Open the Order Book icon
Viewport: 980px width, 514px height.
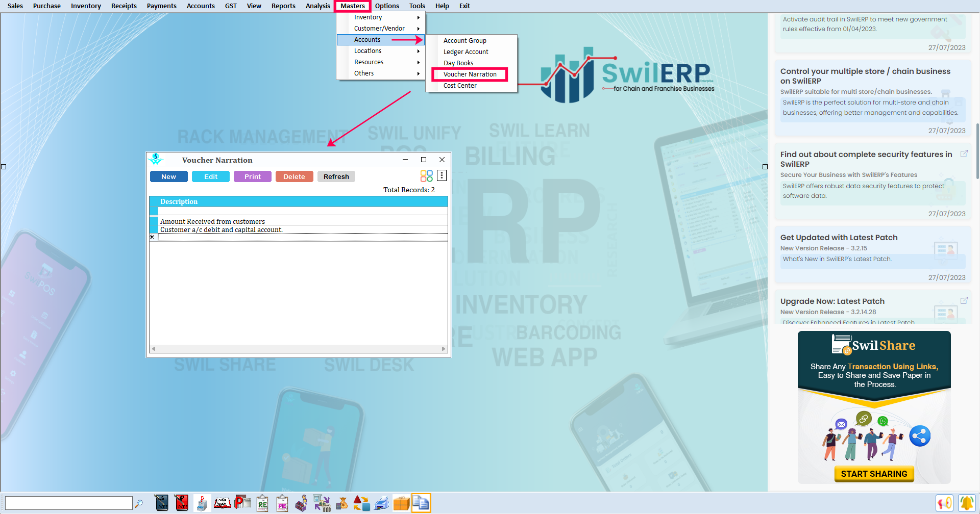point(222,503)
